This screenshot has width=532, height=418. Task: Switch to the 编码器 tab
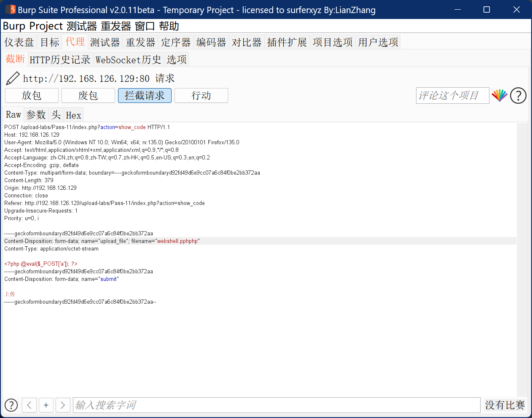211,42
